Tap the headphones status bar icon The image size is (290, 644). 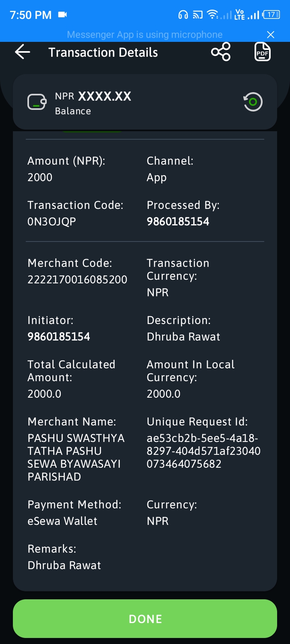point(183,15)
